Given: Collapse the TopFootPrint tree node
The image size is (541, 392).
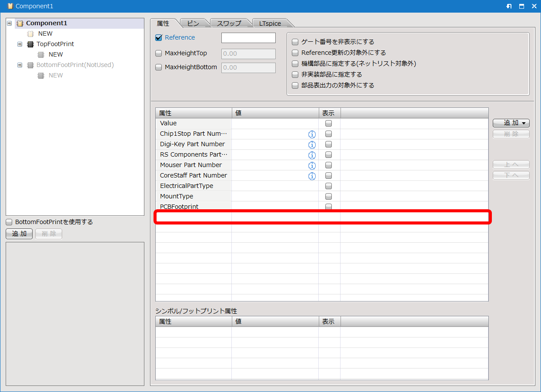Looking at the screenshot, I should click(x=20, y=44).
